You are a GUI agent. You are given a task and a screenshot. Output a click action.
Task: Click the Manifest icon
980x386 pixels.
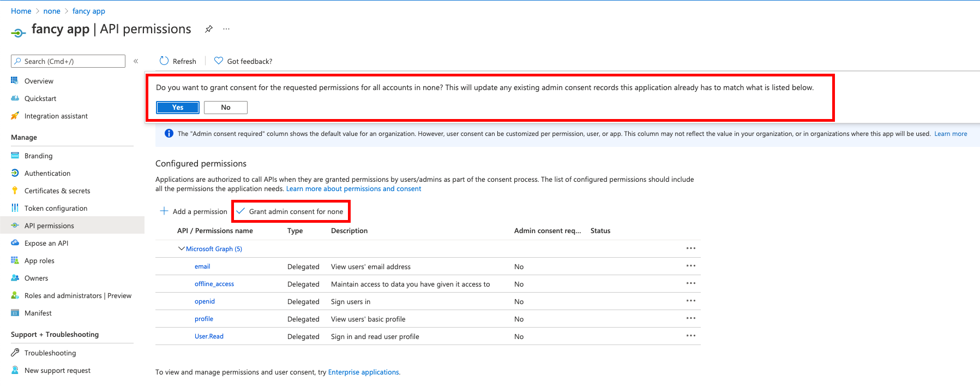click(x=15, y=313)
